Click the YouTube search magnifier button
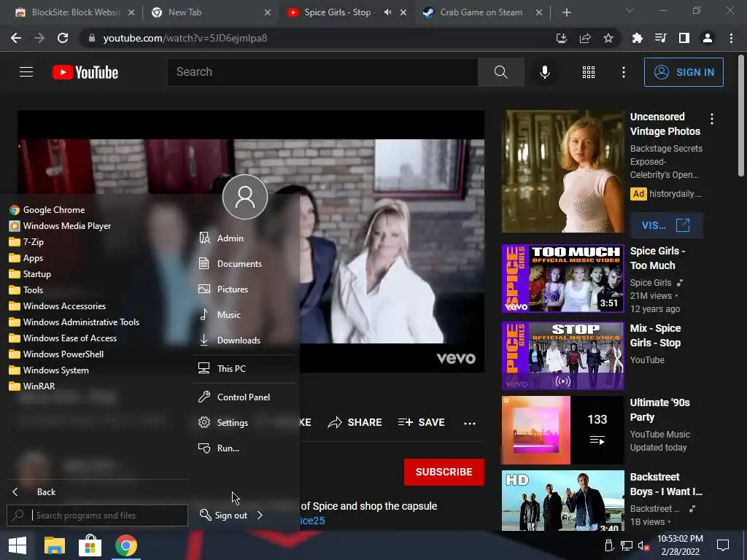Screen dimensions: 747x560 pos(500,72)
